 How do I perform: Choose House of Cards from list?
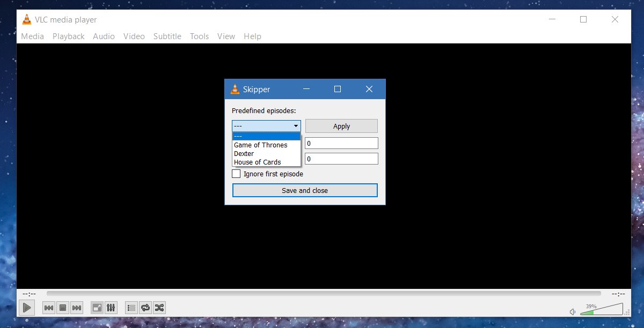click(x=266, y=162)
